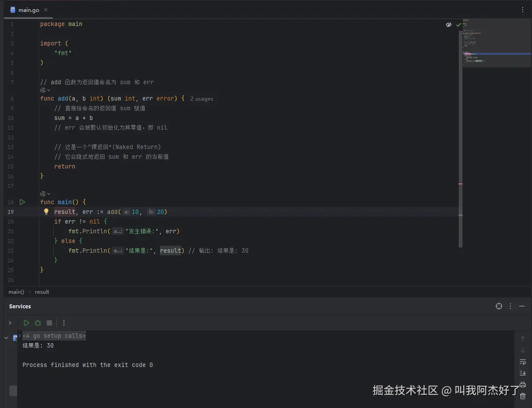
Task: Collapse the Services tree node chevron
Action: tap(6, 338)
